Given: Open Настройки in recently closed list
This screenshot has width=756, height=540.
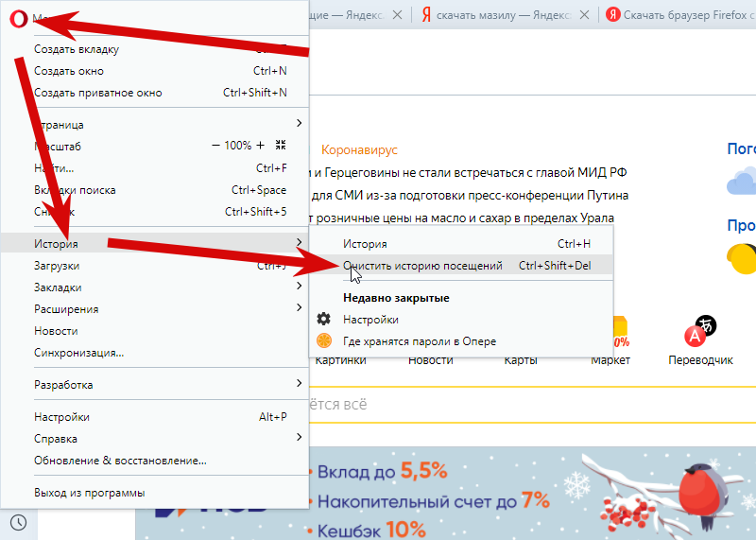Looking at the screenshot, I should tap(461, 320).
